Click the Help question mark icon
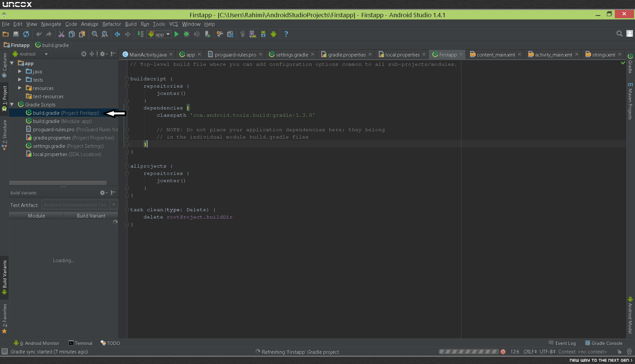635x364 pixels. click(x=286, y=34)
